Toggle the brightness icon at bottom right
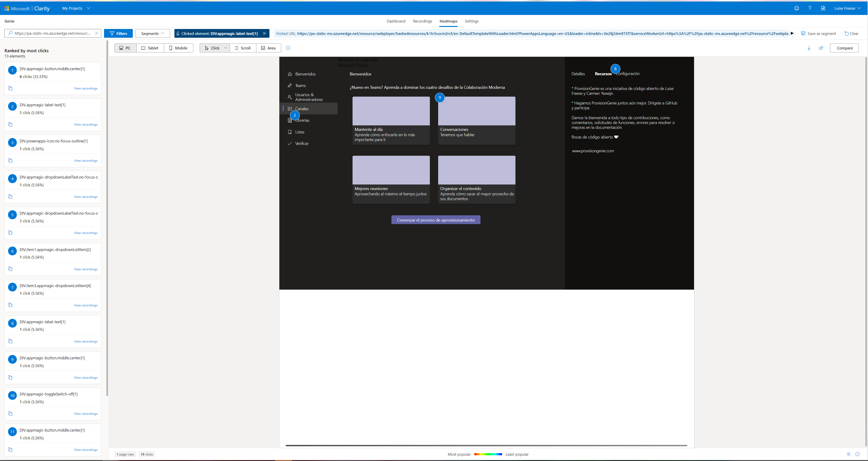Screen dimensions: 868x461 (x=848, y=454)
